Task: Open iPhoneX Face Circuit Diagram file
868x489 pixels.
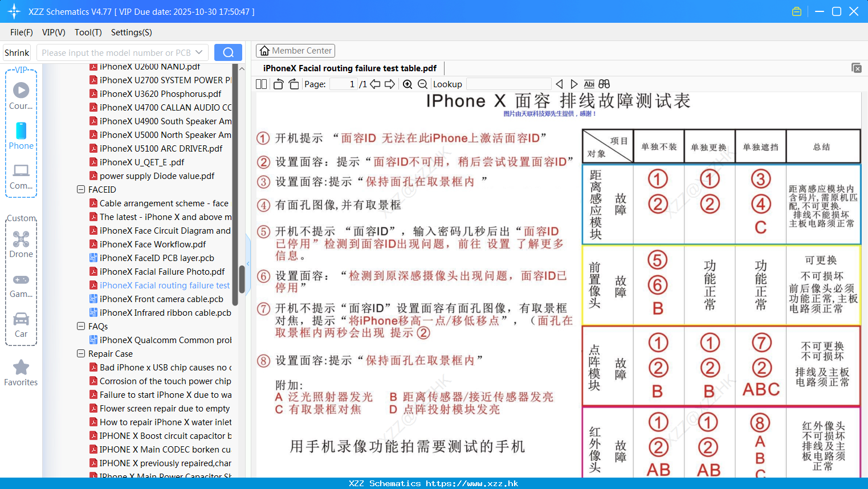Action: [x=160, y=230]
